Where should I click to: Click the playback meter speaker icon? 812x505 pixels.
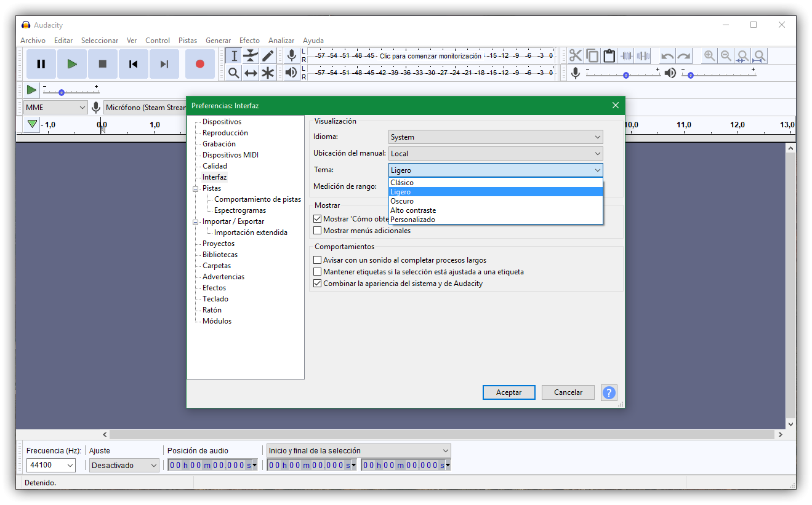click(292, 73)
